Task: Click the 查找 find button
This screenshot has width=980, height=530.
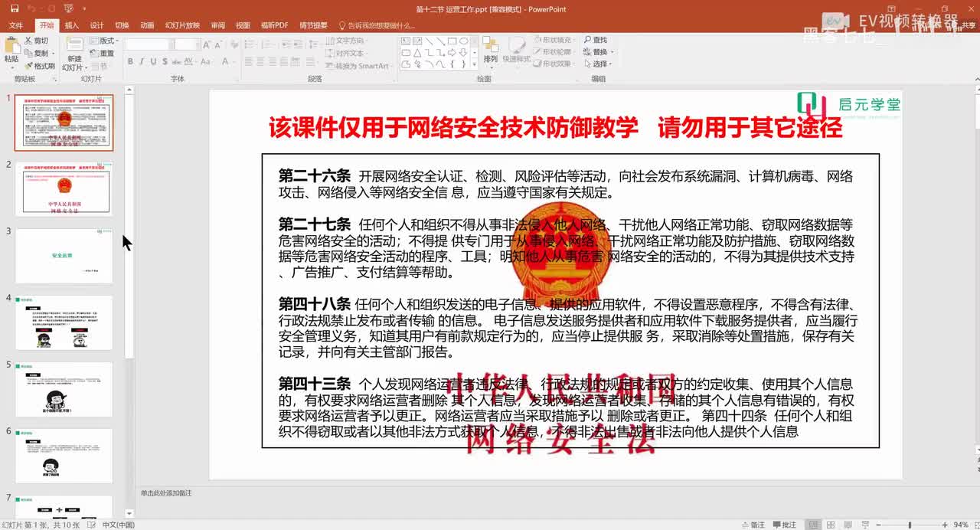Action: pyautogui.click(x=595, y=40)
